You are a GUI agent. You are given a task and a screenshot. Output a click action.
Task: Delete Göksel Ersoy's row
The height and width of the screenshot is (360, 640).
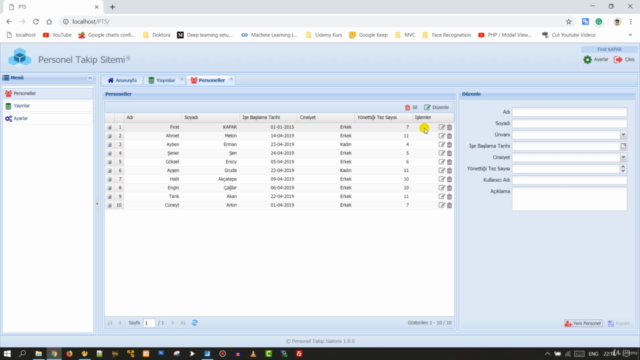(x=449, y=162)
